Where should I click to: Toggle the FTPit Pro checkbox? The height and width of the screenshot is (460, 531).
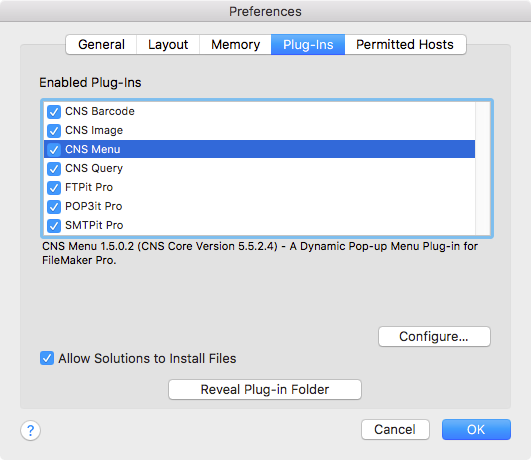coord(54,187)
